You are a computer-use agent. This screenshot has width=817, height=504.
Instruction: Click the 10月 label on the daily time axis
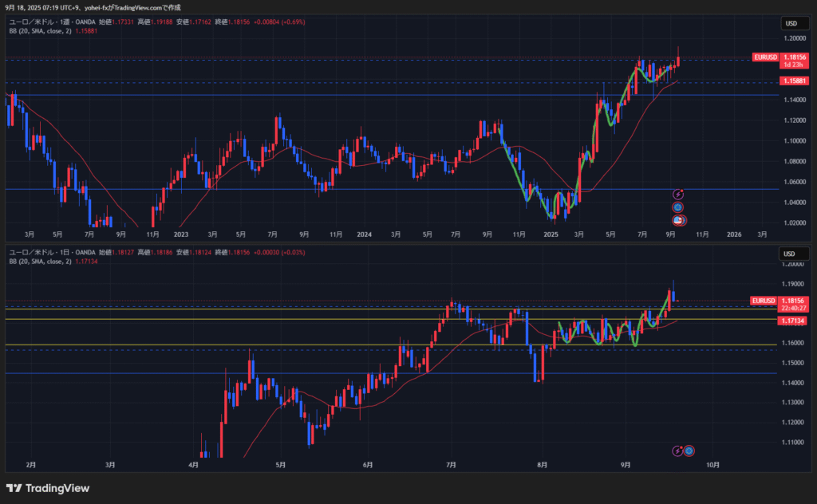(712, 465)
